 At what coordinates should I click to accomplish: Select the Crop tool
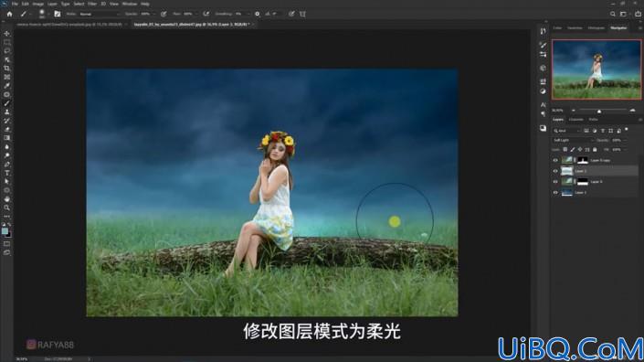click(x=7, y=69)
